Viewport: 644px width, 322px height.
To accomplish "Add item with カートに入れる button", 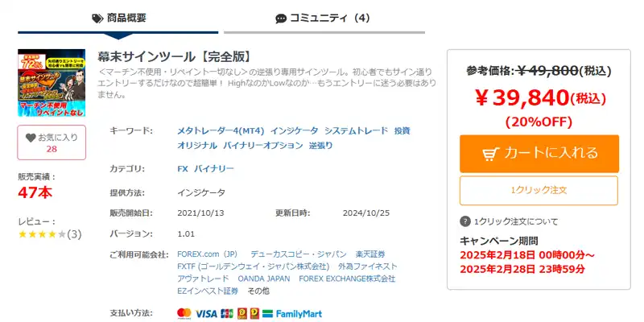I will (x=539, y=154).
